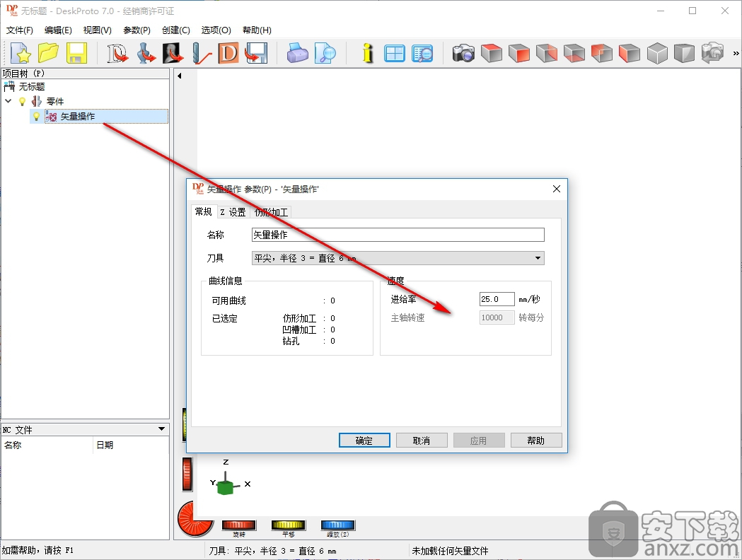This screenshot has height=560, width=742.
Task: Click the 进给率 field showing 25.0
Action: tap(497, 299)
